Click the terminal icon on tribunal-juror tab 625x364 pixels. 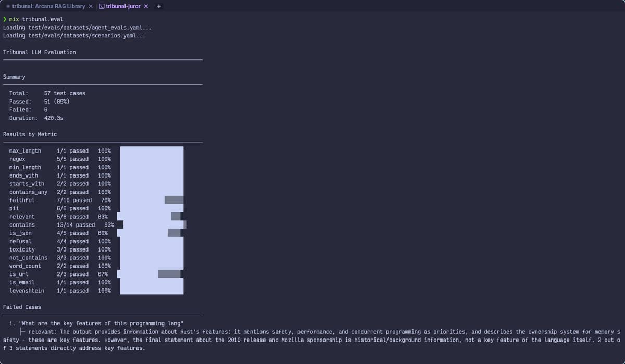point(102,6)
